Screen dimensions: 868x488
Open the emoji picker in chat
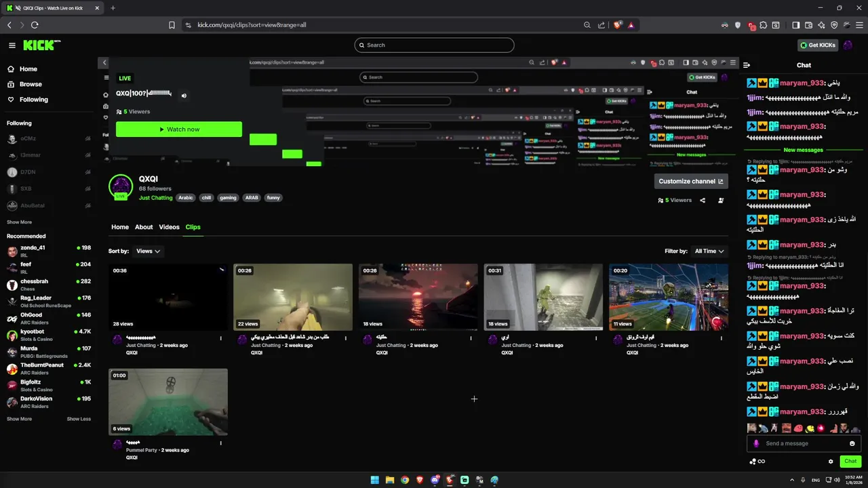852,443
